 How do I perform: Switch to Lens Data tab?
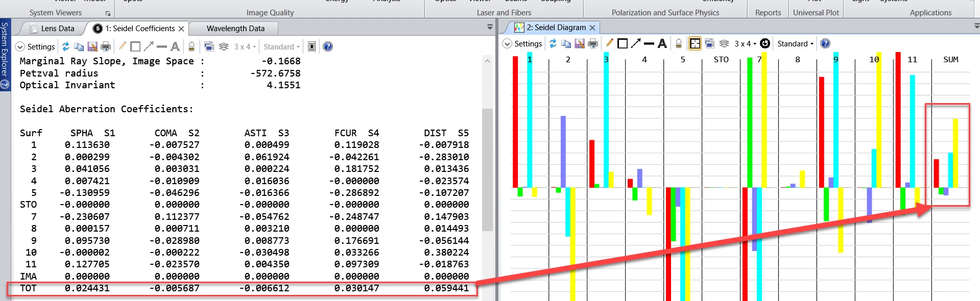[52, 28]
